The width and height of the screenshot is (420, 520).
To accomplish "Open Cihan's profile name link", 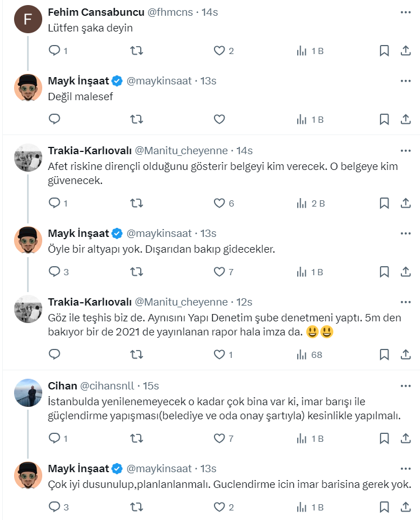I will pyautogui.click(x=62, y=386).
